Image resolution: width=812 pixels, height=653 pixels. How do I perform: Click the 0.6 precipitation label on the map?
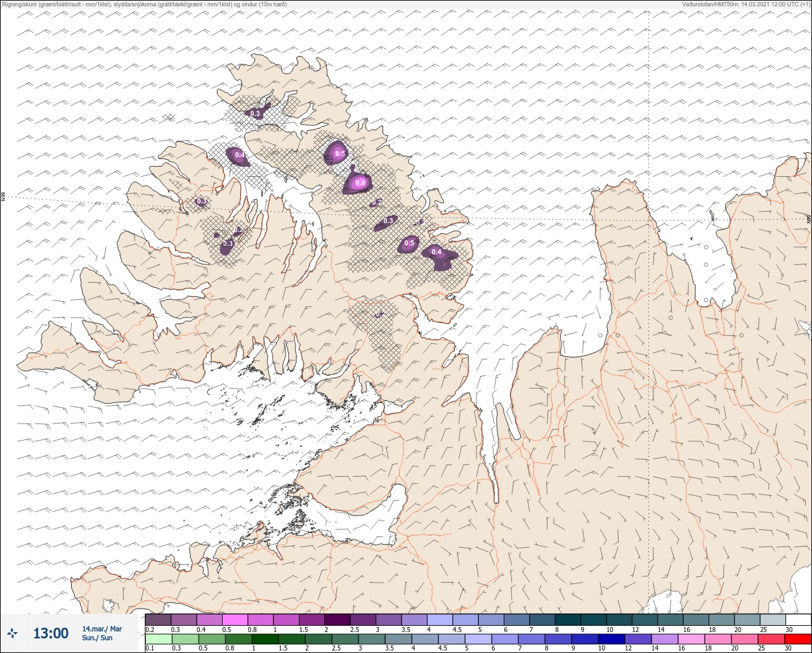click(360, 183)
